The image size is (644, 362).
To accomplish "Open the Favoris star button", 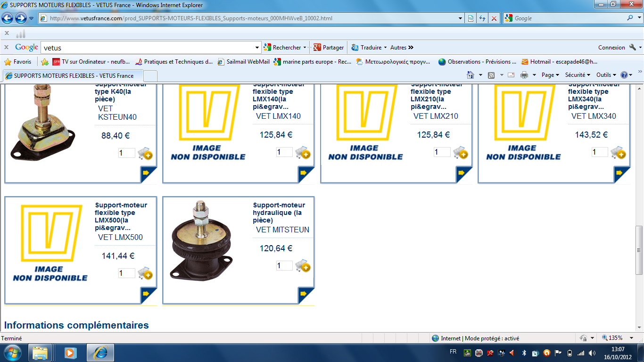I will 17,62.
